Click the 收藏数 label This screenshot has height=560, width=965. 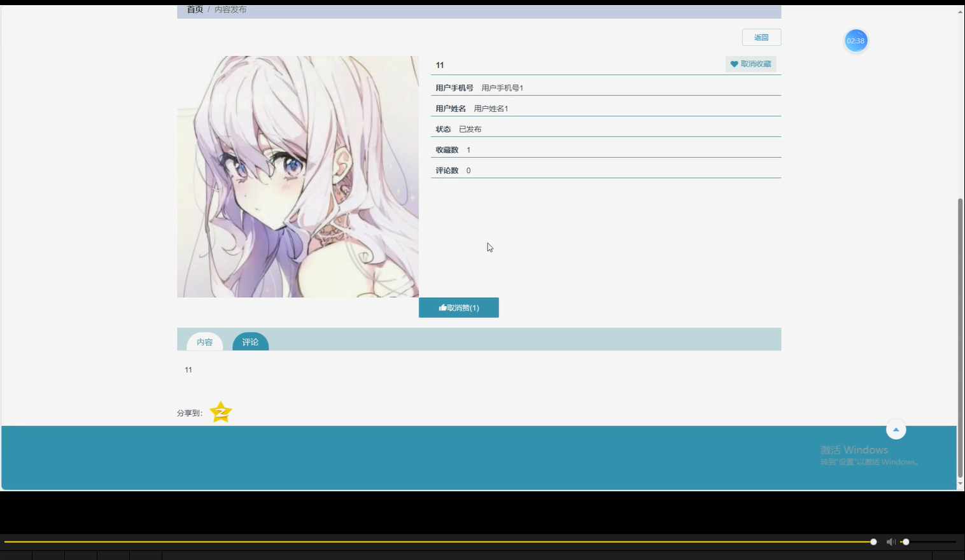click(447, 150)
